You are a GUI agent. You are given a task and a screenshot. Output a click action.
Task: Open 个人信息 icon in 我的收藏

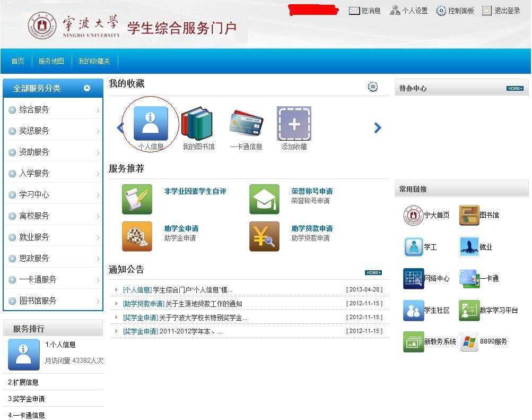coord(151,123)
